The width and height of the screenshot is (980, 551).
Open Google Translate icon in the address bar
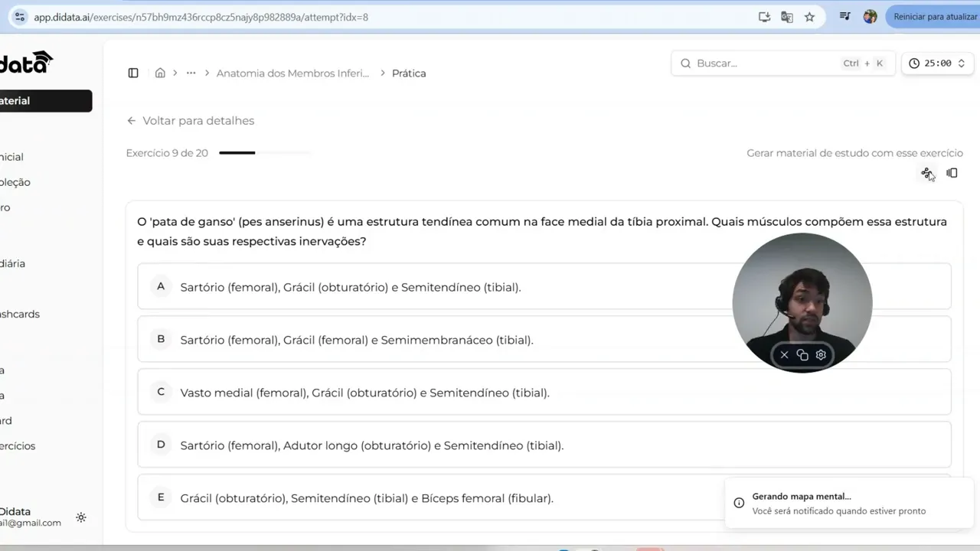point(786,16)
